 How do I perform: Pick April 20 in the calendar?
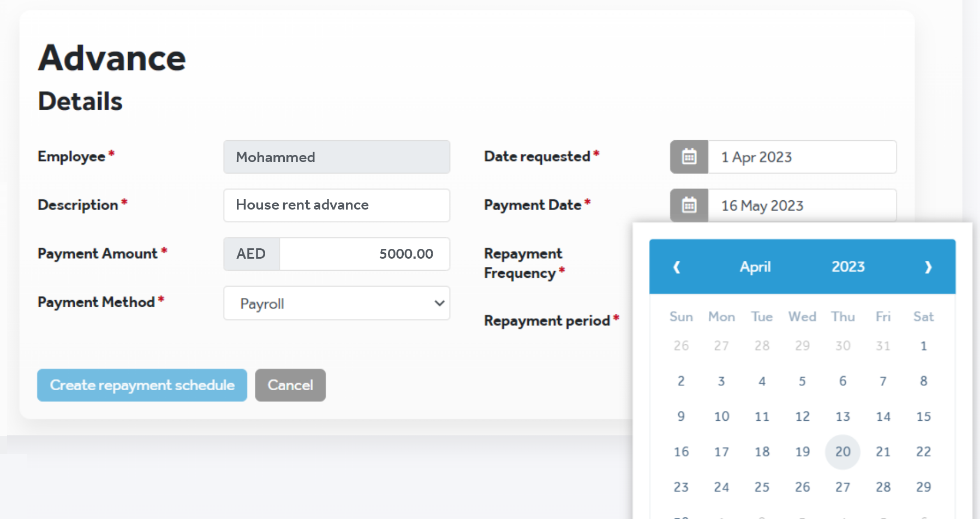click(842, 452)
